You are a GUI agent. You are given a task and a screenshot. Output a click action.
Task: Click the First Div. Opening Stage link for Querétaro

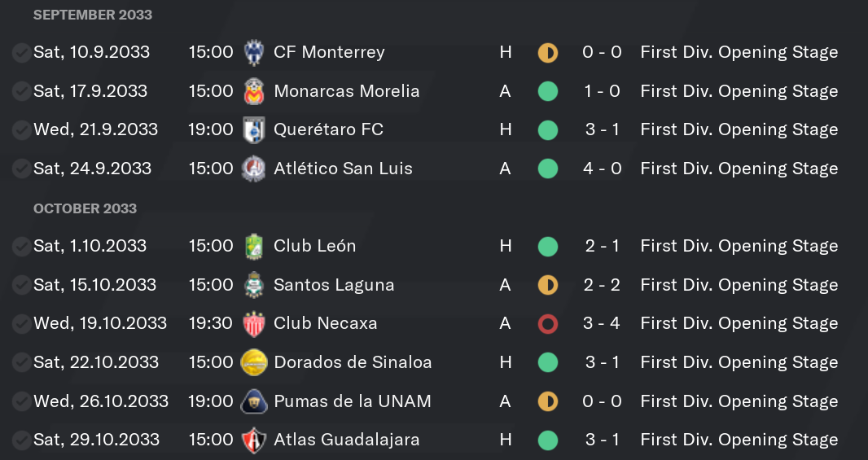tap(739, 129)
